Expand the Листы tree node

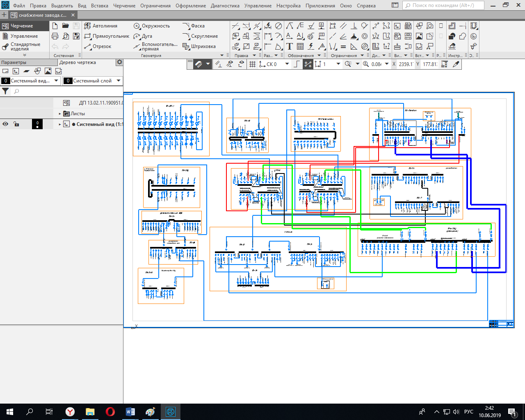point(60,114)
